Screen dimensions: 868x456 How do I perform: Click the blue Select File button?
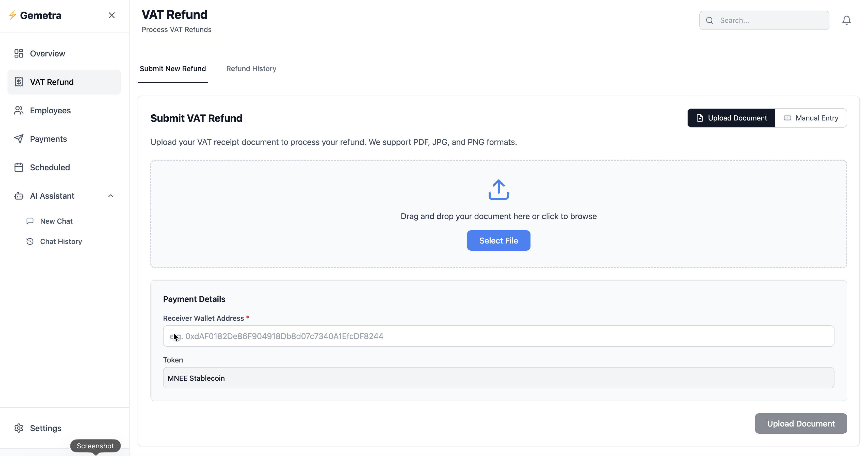[498, 240]
